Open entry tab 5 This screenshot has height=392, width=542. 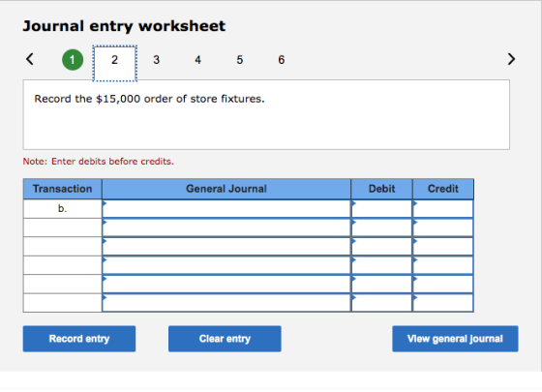click(240, 60)
